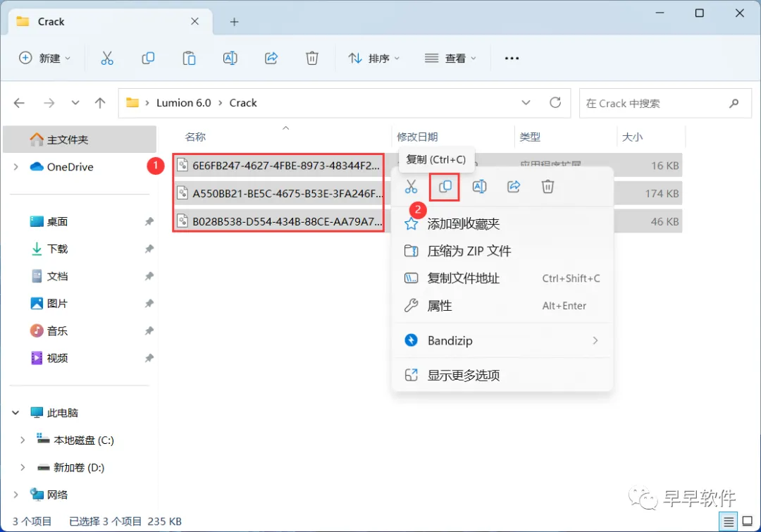Sort by 名称 column header
Image resolution: width=761 pixels, height=532 pixels.
click(x=196, y=137)
